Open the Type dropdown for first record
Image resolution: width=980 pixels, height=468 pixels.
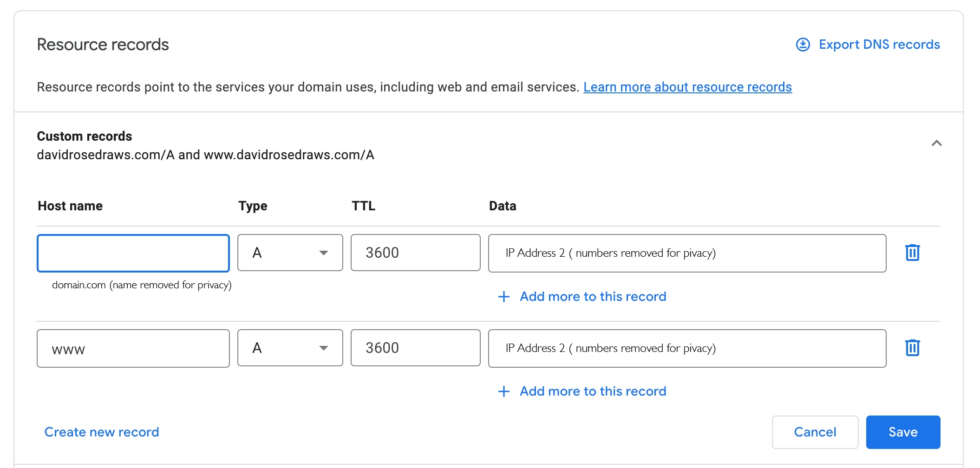290,253
